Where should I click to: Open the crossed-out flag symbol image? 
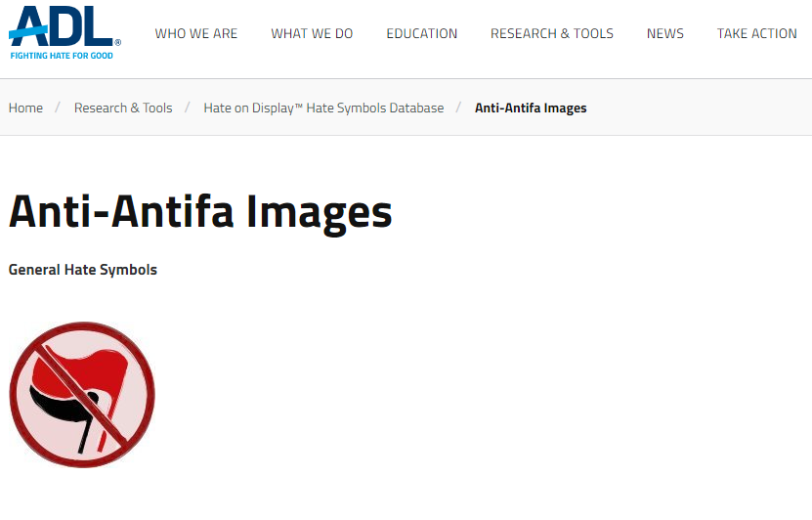coord(82,395)
